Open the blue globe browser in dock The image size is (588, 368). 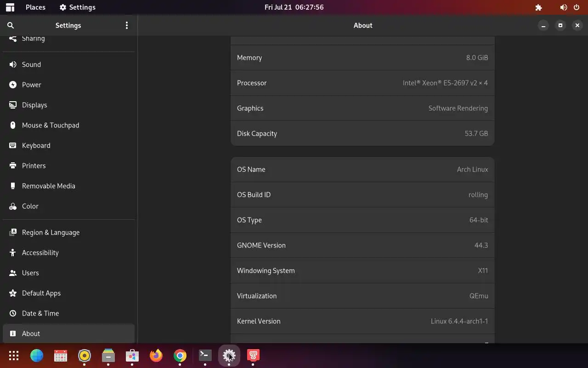pyautogui.click(x=37, y=356)
